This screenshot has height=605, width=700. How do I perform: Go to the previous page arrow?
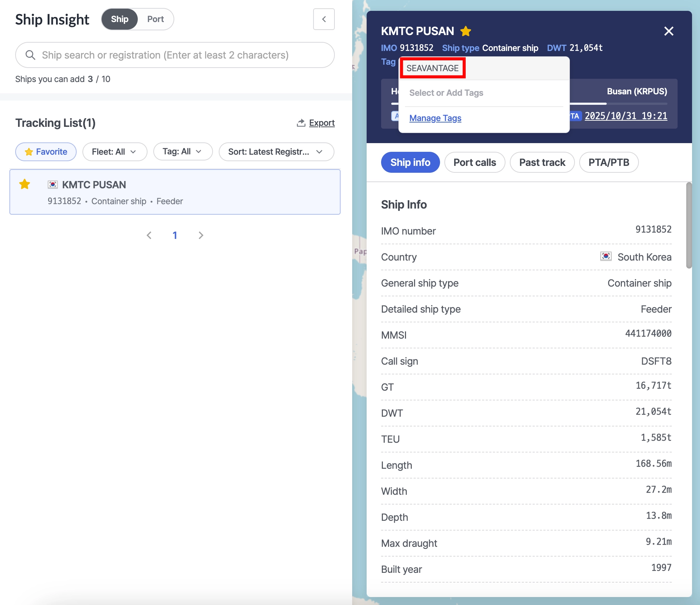point(149,235)
